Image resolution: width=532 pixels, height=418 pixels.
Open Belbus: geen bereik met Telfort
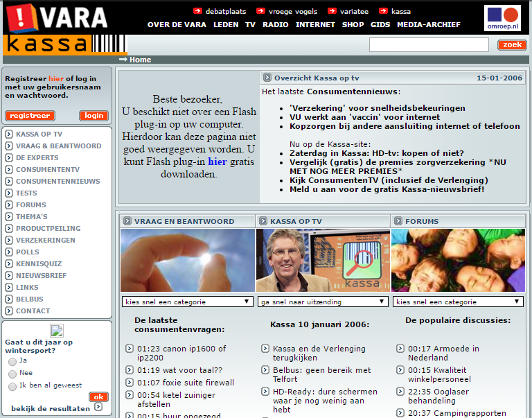click(322, 374)
